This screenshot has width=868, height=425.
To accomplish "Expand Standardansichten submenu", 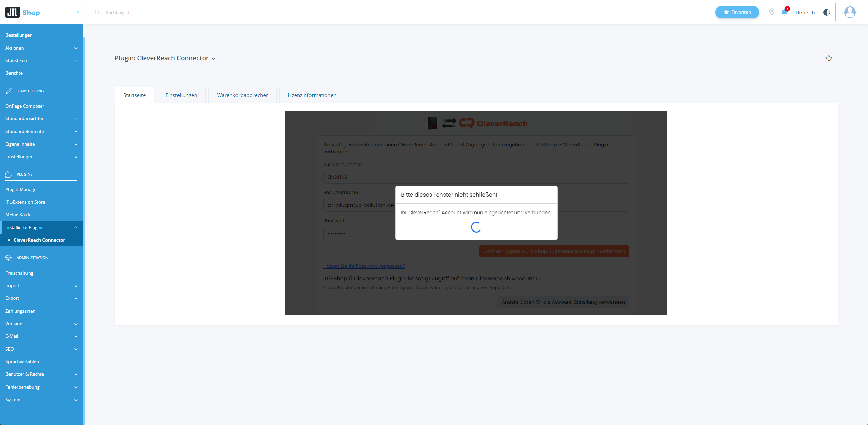I will click(x=41, y=118).
